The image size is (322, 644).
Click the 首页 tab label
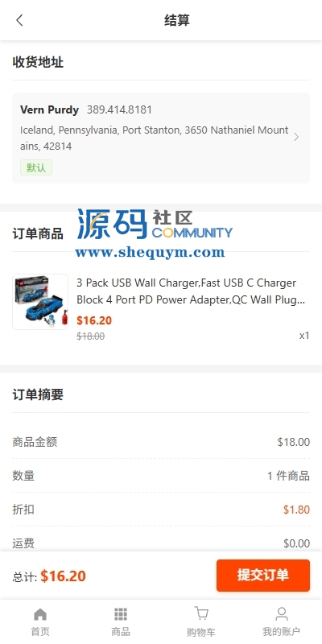(39, 631)
